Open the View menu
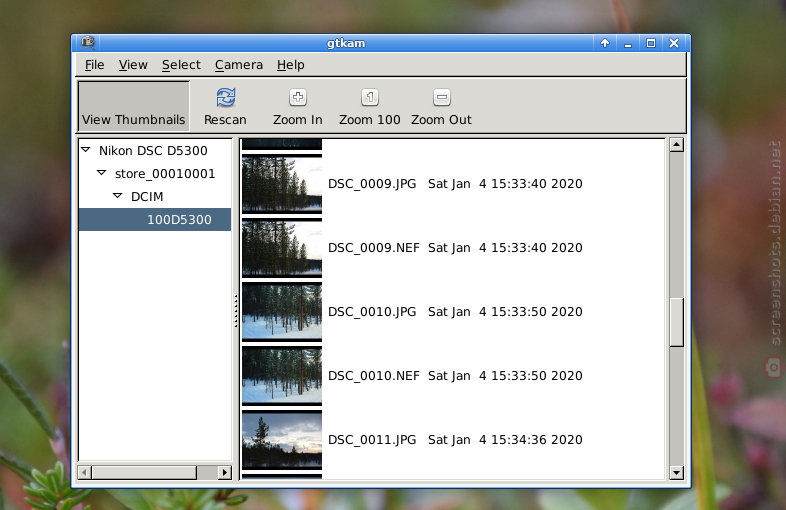Screen dimensions: 786x510 point(133,65)
